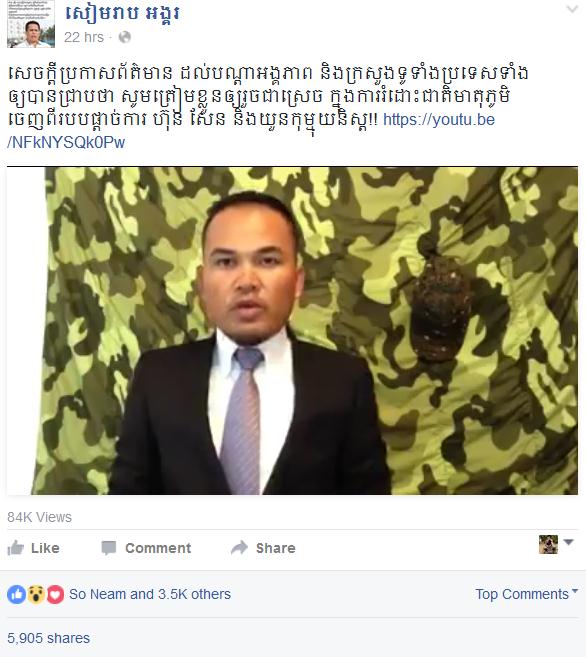Screen dimensions: 586x657
Task: Click the Share arrow icon
Action: coord(240,547)
